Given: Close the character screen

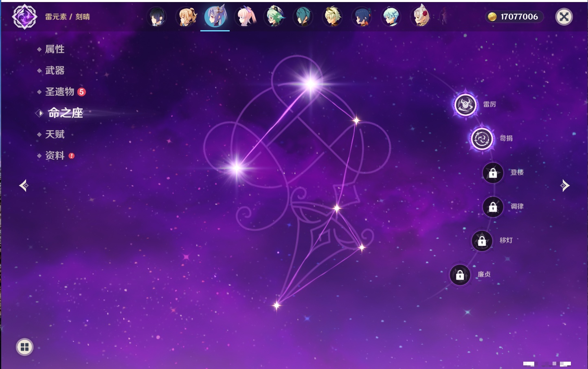Looking at the screenshot, I should point(564,17).
